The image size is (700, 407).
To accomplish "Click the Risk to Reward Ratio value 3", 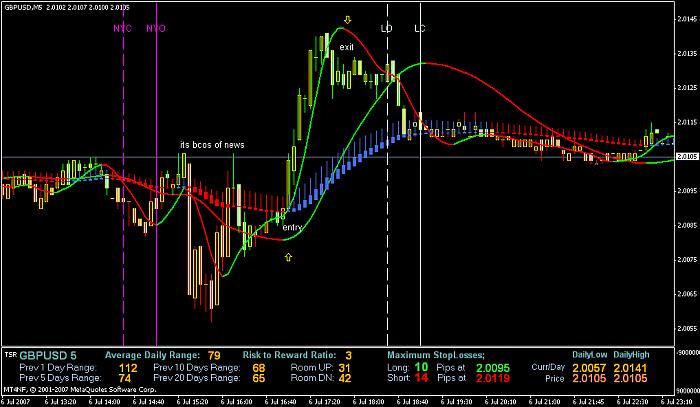I will 348,356.
